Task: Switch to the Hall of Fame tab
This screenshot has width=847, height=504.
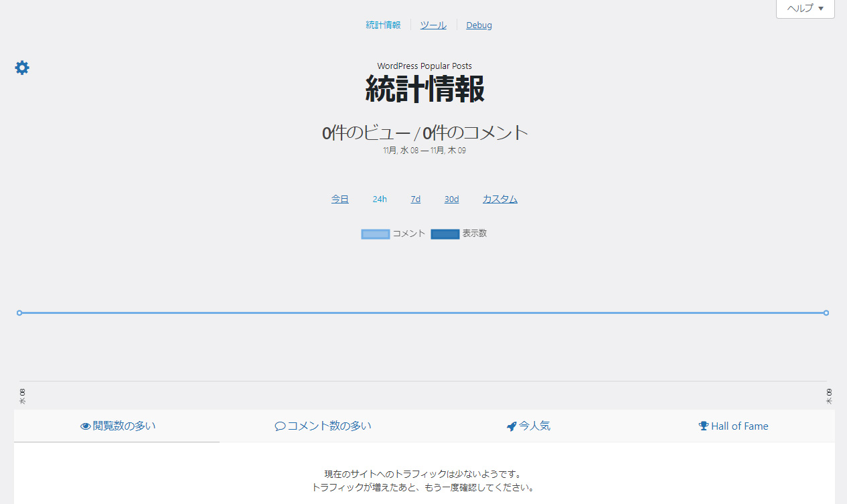Action: click(733, 426)
